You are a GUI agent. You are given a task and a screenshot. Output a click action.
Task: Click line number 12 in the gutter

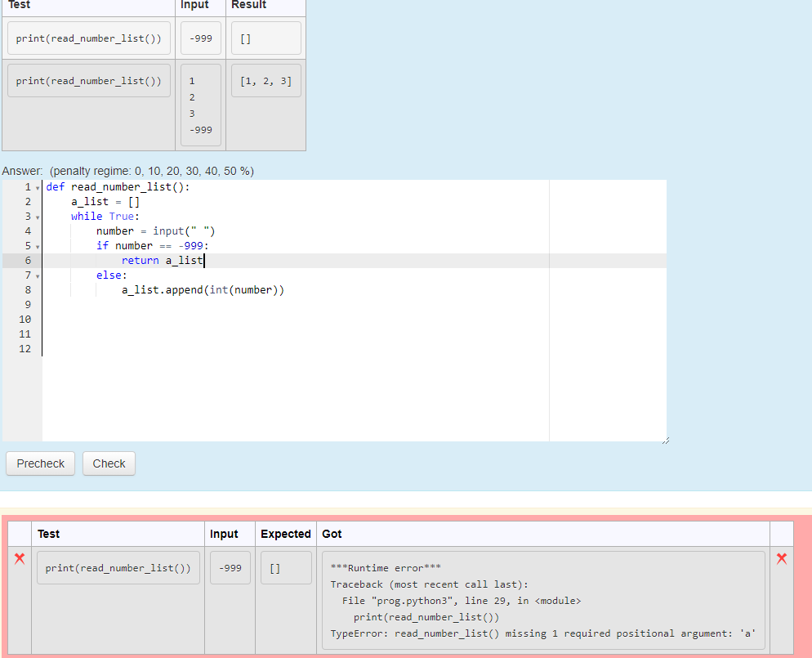pos(25,349)
